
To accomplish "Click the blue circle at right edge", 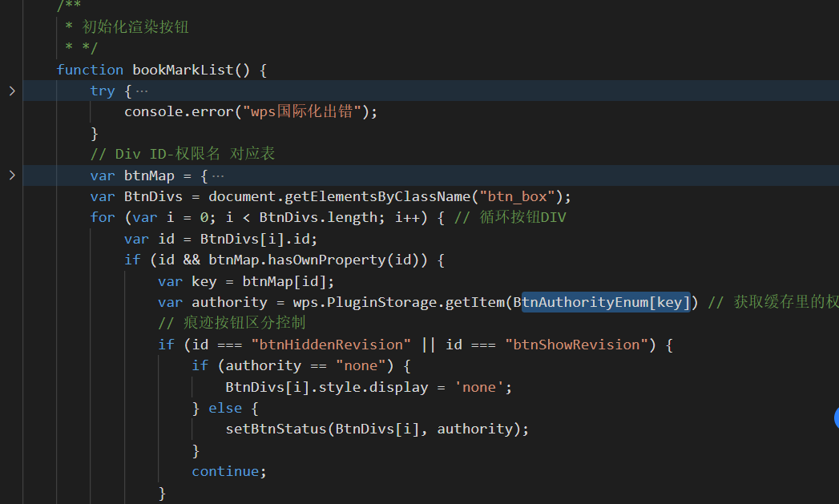I will (836, 417).
